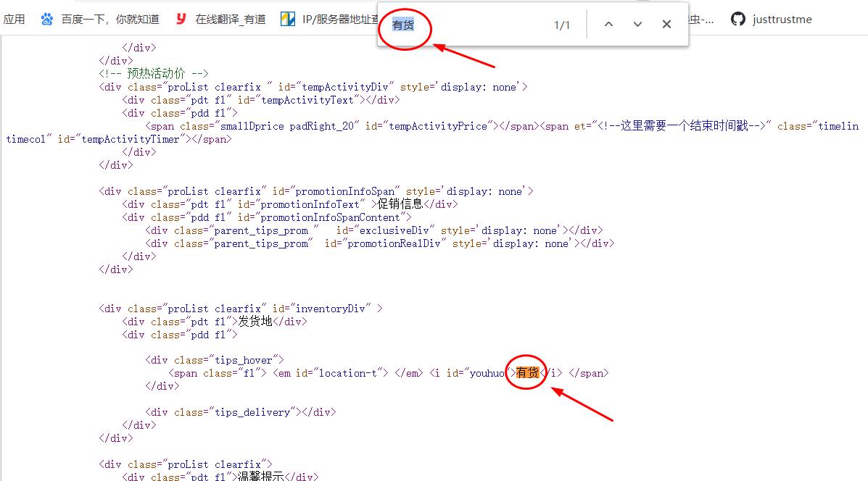This screenshot has width=868, height=481.
Task: Click the IP lookup bookmark icon
Action: 288,20
